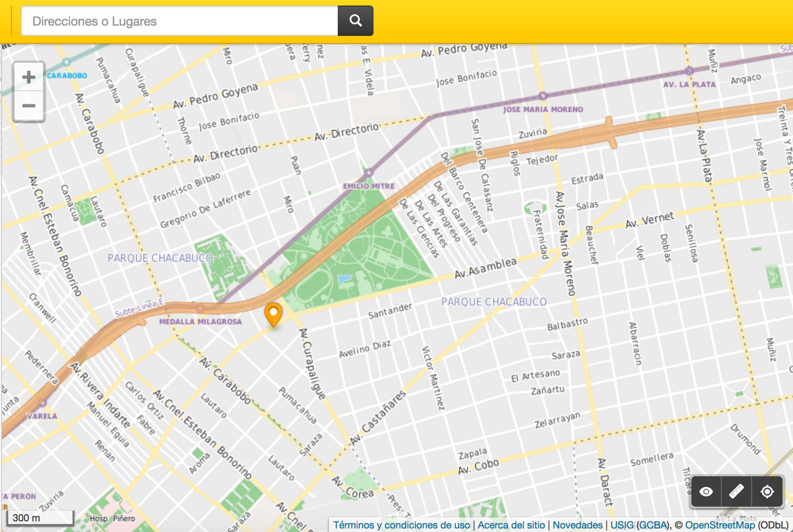Open the Novedades link

tap(577, 525)
